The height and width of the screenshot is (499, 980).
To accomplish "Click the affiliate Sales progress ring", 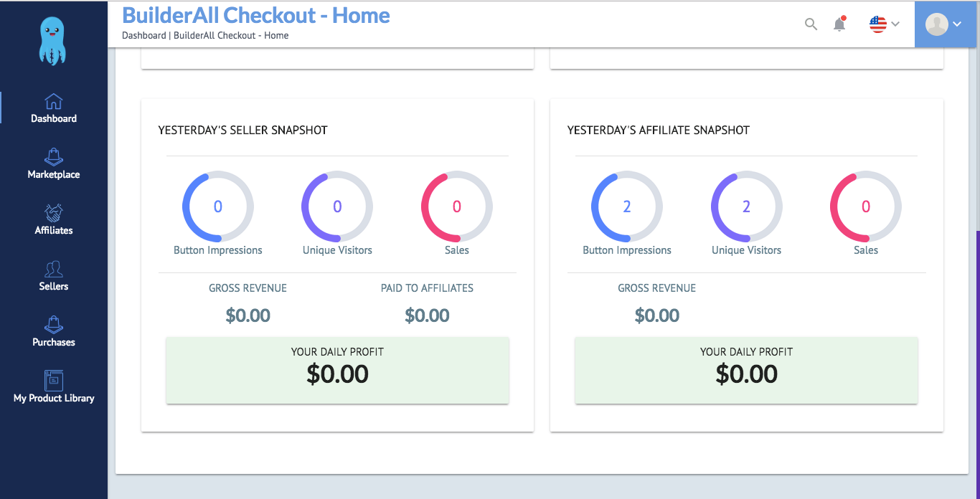I will tap(866, 206).
